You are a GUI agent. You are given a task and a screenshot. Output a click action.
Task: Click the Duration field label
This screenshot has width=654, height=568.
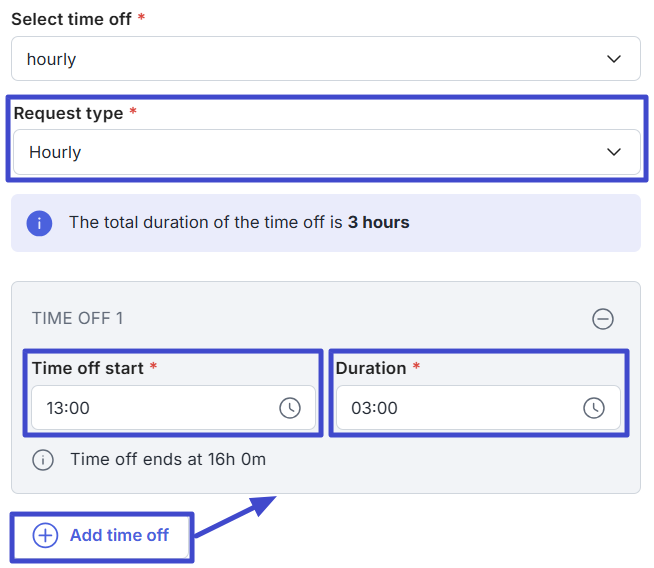click(x=371, y=368)
